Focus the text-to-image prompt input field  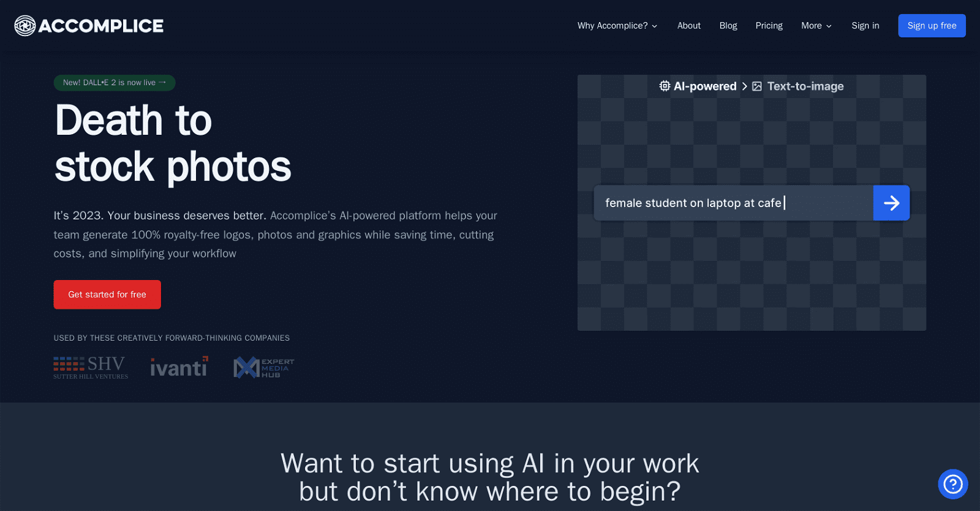[x=733, y=203]
